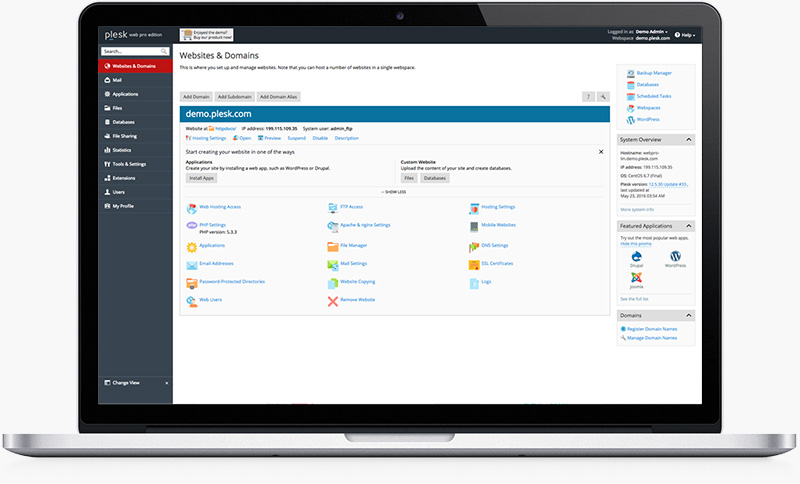Click the Preview link under demo.plesk.com

269,138
